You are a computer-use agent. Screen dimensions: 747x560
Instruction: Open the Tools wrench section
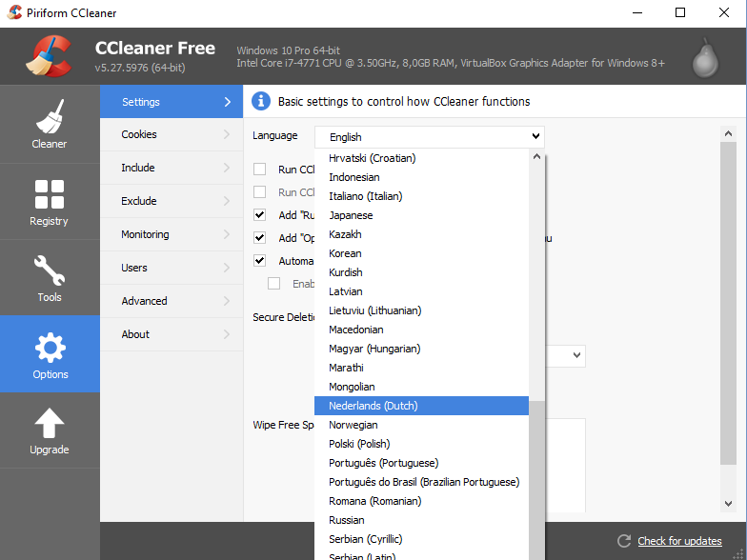pos(50,277)
